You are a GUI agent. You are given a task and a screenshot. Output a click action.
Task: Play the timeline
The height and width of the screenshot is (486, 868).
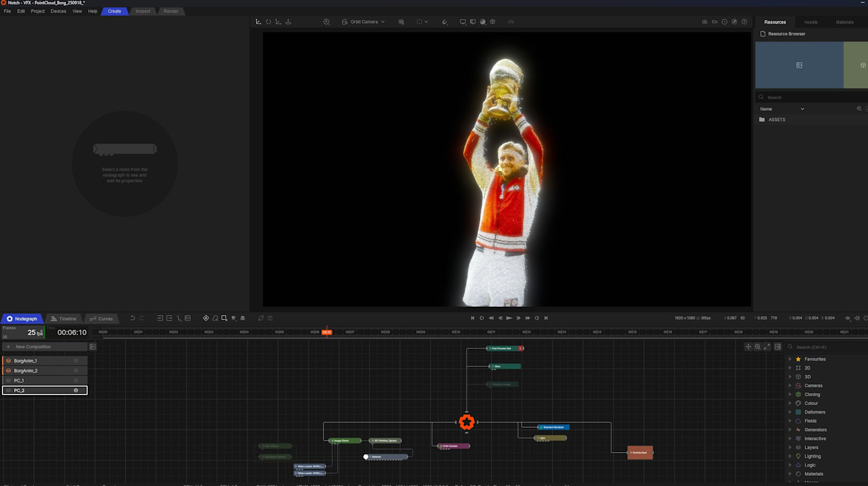510,318
